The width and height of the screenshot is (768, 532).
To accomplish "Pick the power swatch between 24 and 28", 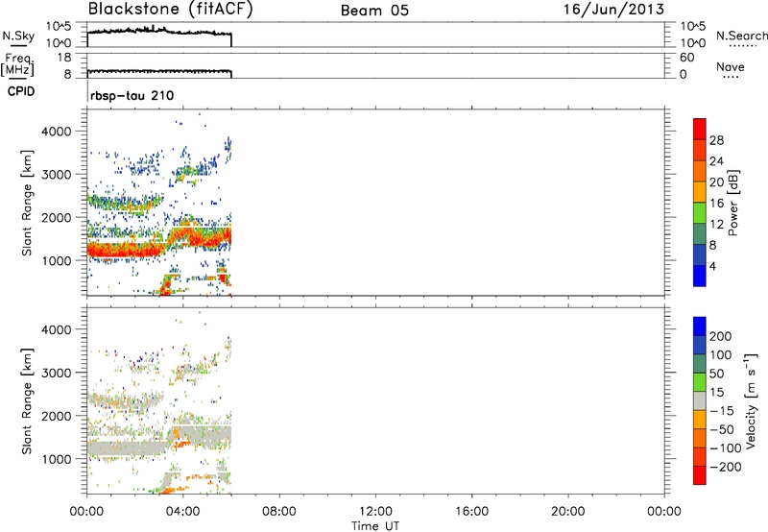I will click(700, 150).
